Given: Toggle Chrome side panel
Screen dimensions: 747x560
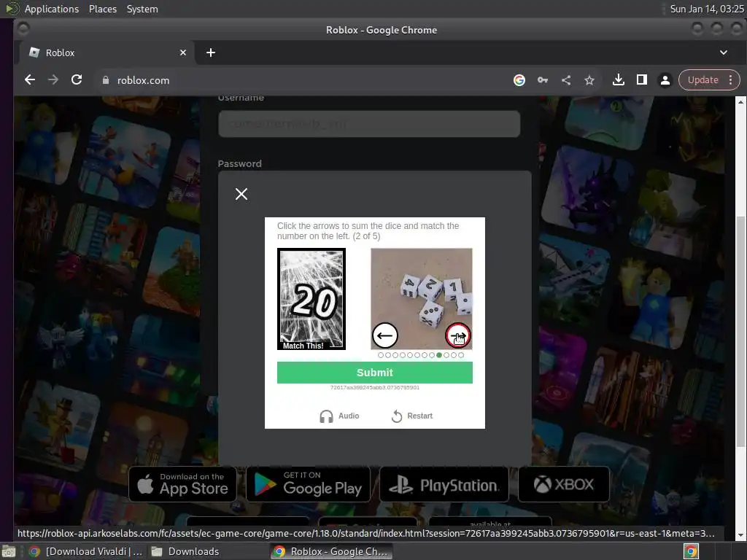Looking at the screenshot, I should tap(642, 80).
